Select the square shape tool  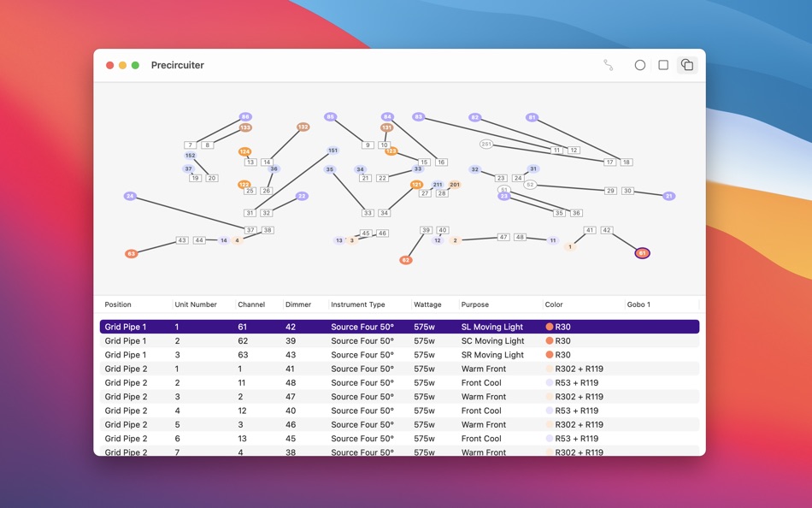(663, 65)
